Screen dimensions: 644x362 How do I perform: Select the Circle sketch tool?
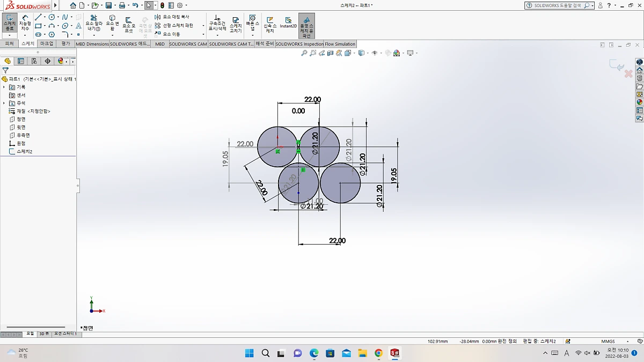50,17
